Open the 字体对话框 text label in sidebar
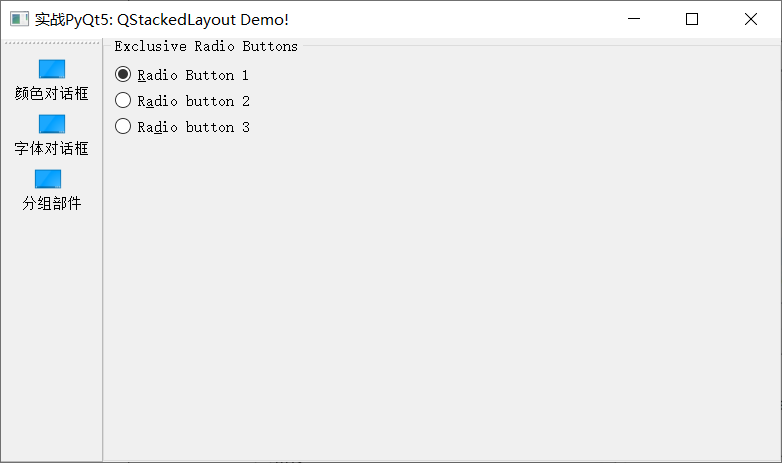The height and width of the screenshot is (463, 782). (x=51, y=148)
